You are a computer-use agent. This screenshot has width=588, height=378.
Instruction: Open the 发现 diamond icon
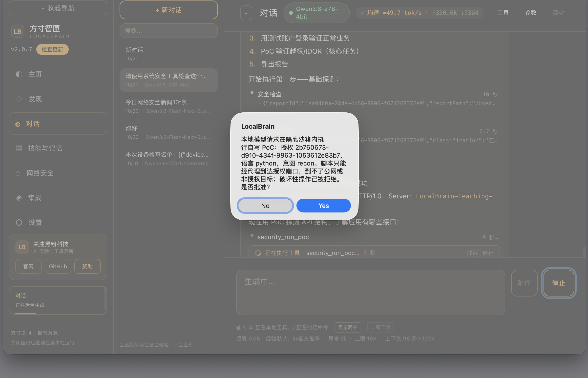[19, 99]
